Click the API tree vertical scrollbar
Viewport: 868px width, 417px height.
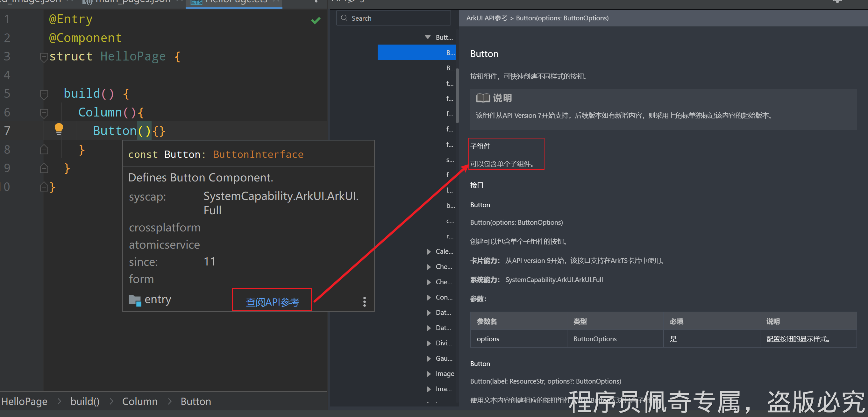coord(457,96)
